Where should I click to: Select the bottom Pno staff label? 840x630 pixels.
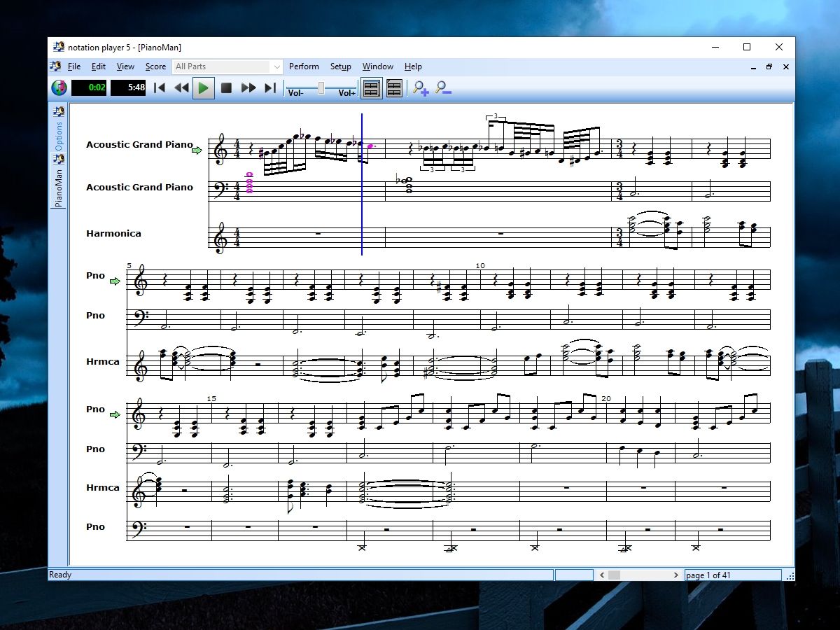point(95,526)
